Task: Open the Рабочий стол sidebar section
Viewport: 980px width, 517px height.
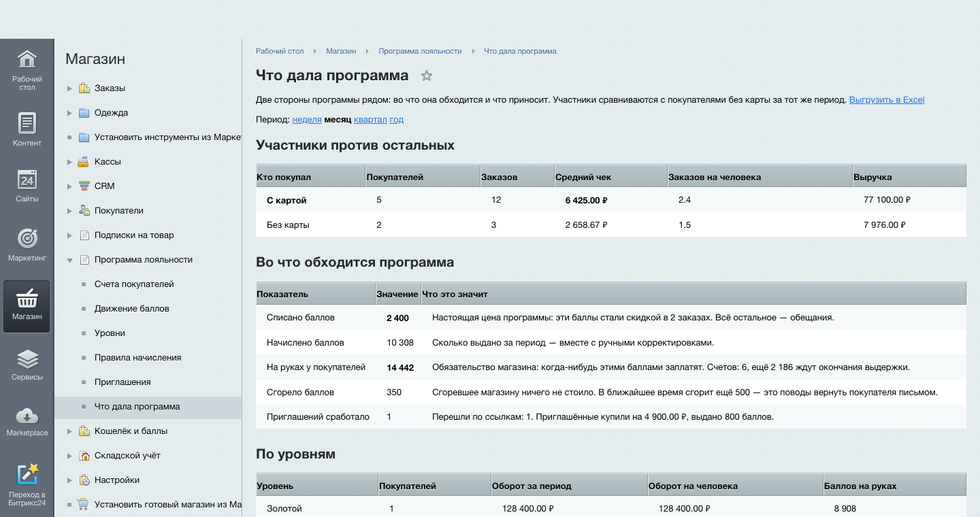Action: [27, 69]
